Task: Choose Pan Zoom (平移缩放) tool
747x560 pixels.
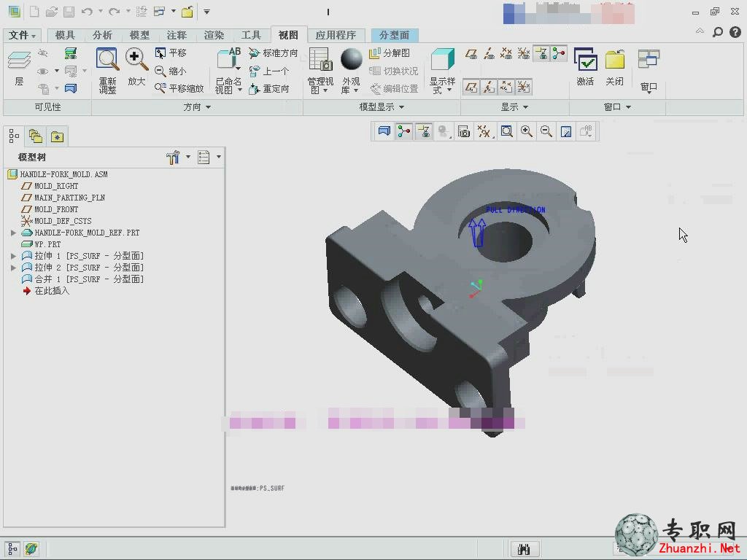Action: coord(179,88)
